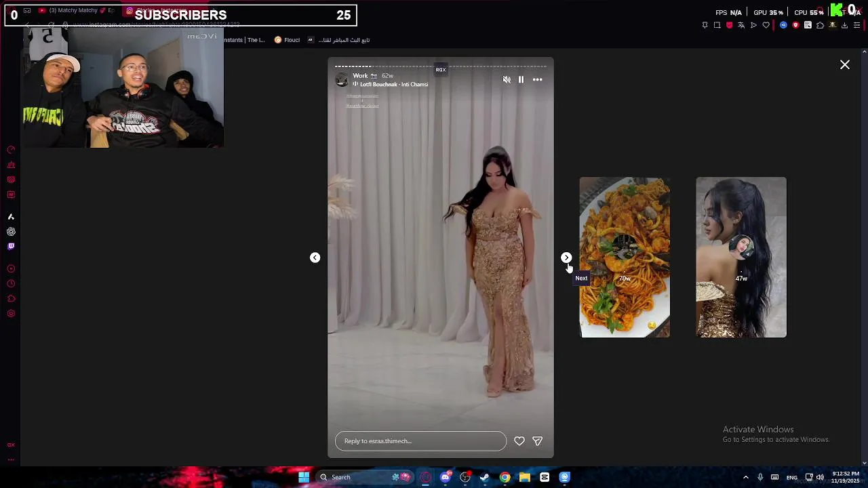Open Steam from the taskbar
This screenshot has width=868, height=488.
pyautogui.click(x=485, y=477)
